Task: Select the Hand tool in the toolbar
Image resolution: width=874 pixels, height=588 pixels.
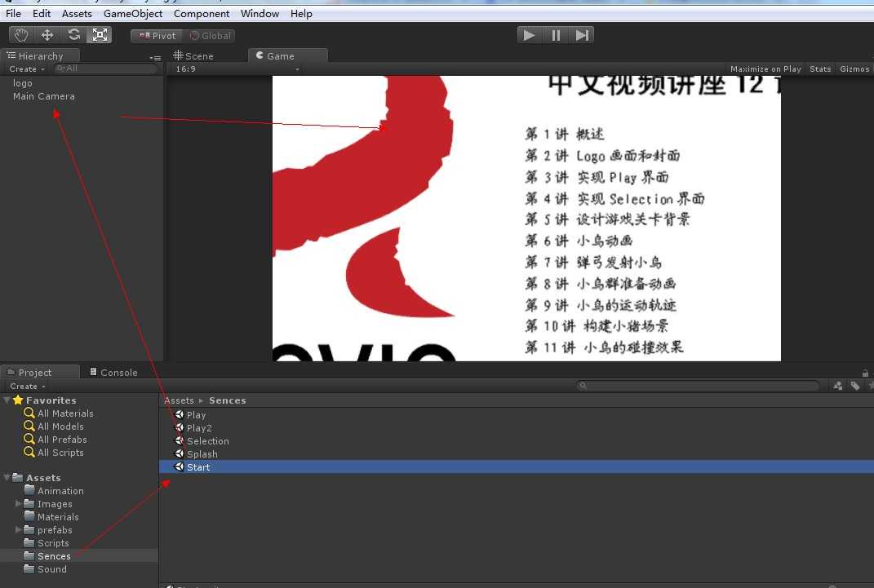Action: pyautogui.click(x=21, y=35)
